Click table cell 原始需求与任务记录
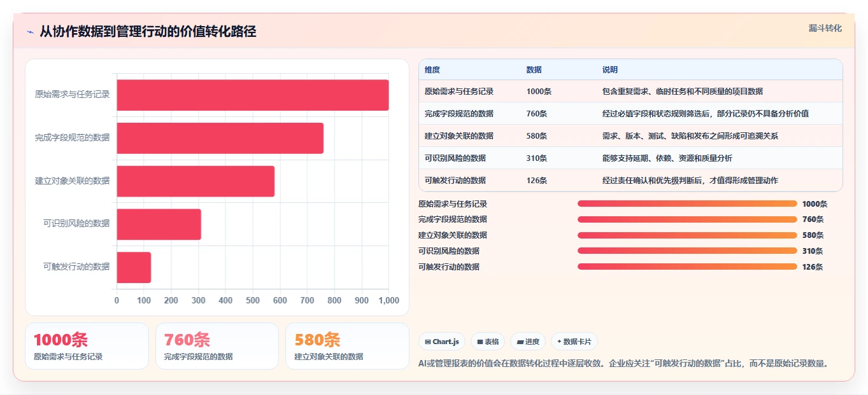 459,92
